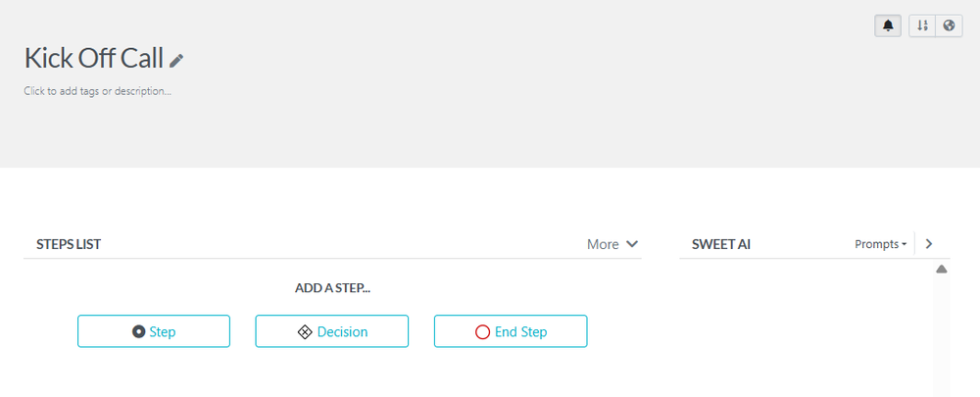Expand the chevron next to More
This screenshot has height=397, width=980.
pos(632,244)
